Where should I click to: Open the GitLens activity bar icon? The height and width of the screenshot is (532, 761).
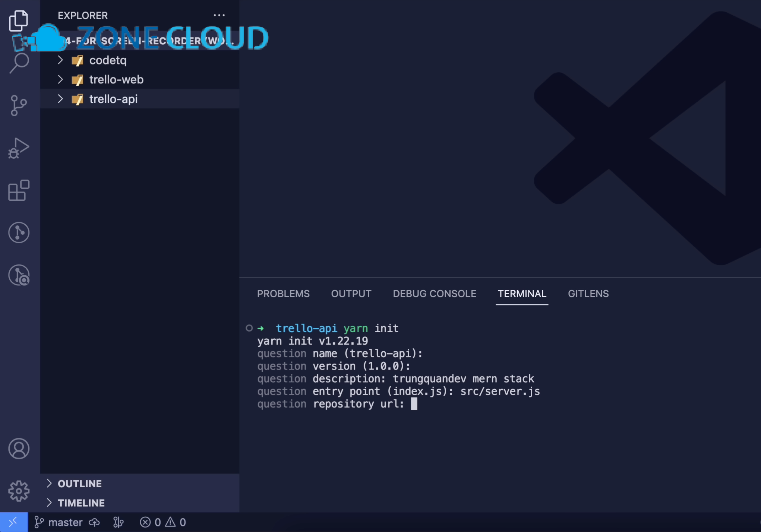coord(19,232)
